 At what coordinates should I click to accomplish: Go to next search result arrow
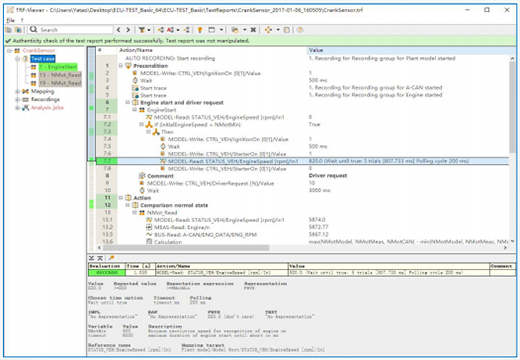128,30
